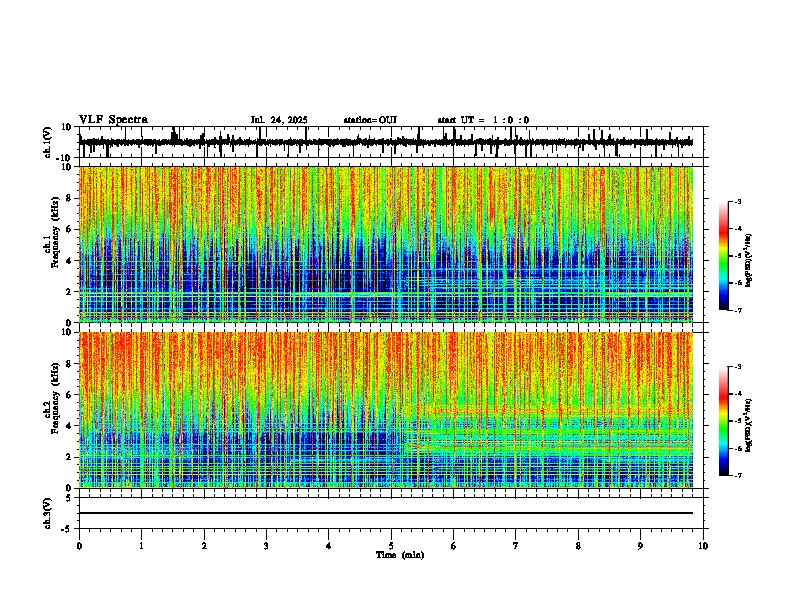Click the time axis tick label "5"
Screen dimensions: 792x612
391,546
